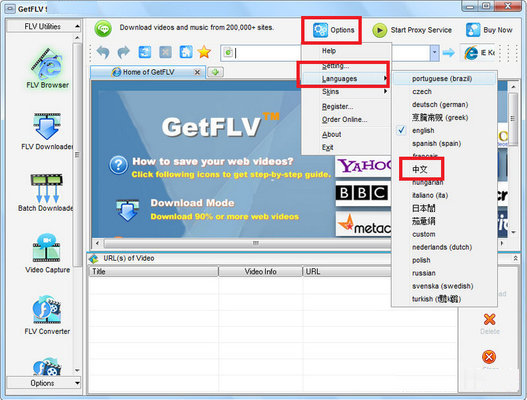Open the Video Capture tool
Viewport: 527px width, 400px height.
tap(47, 254)
